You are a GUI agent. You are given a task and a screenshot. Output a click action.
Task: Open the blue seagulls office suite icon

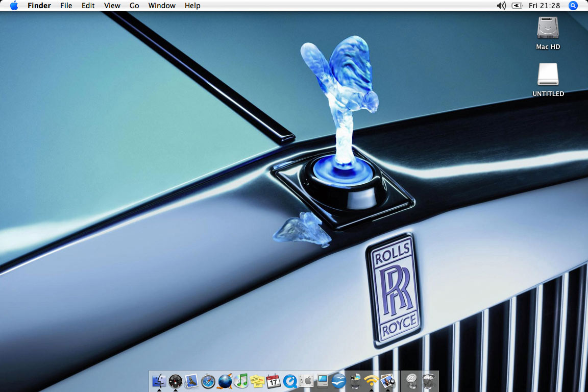tap(338, 381)
